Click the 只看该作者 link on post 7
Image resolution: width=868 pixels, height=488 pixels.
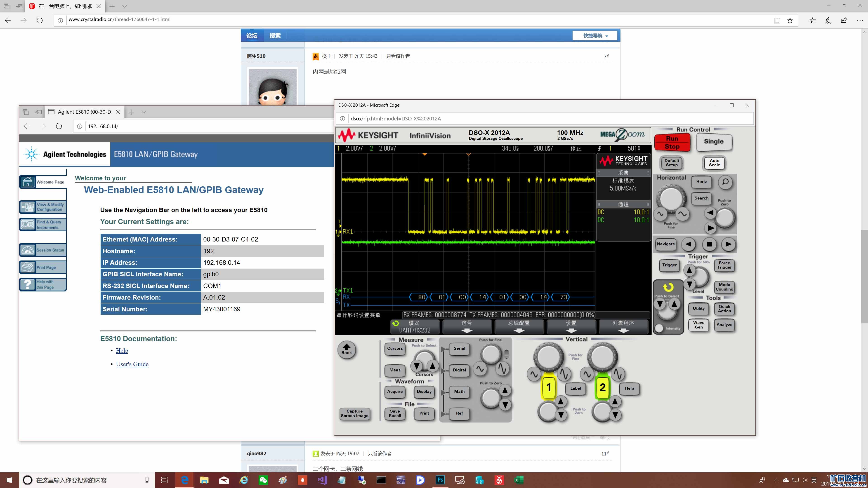[x=398, y=56]
